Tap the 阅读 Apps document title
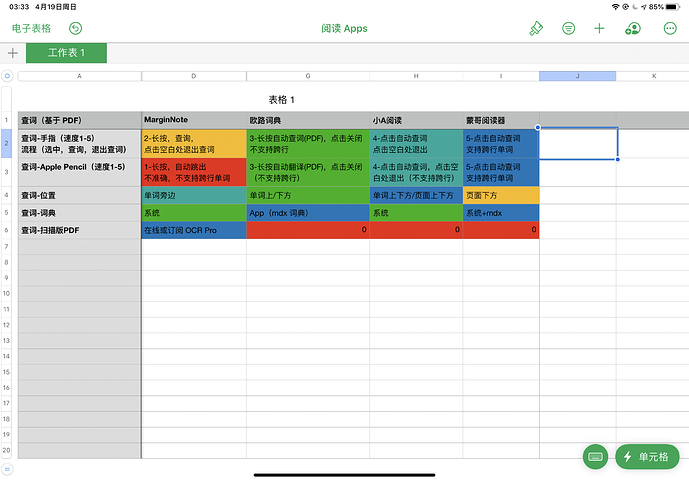This screenshot has width=689, height=481. [x=344, y=29]
